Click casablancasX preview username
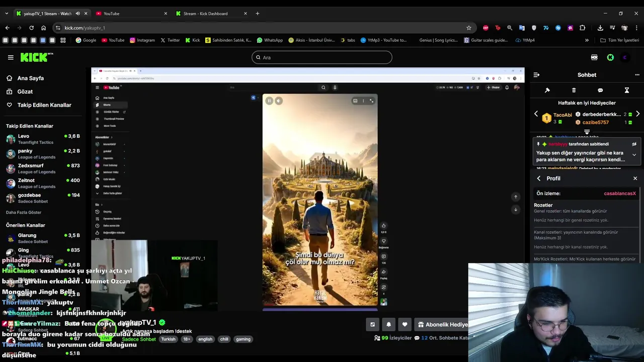Viewport: 644px width, 362px height. tap(620, 194)
